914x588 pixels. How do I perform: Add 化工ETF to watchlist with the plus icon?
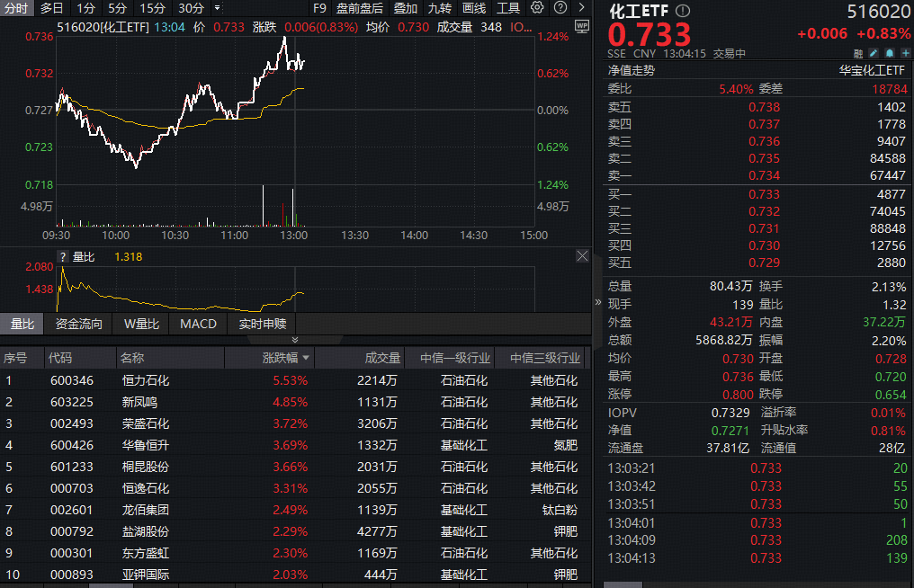tap(906, 53)
